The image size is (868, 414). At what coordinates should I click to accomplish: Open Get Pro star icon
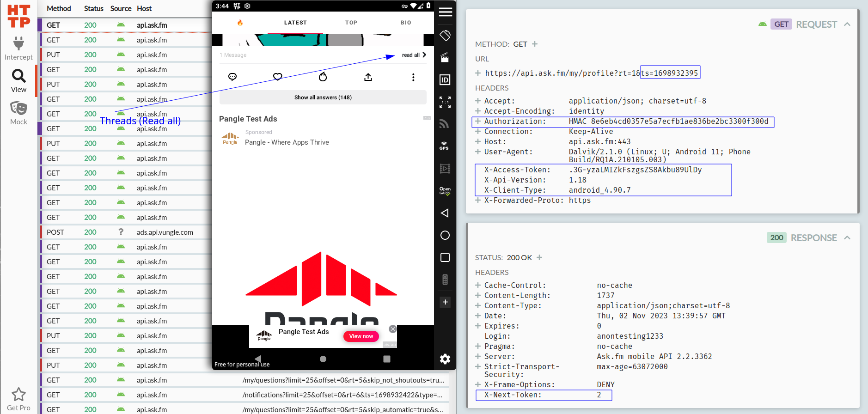tap(18, 394)
